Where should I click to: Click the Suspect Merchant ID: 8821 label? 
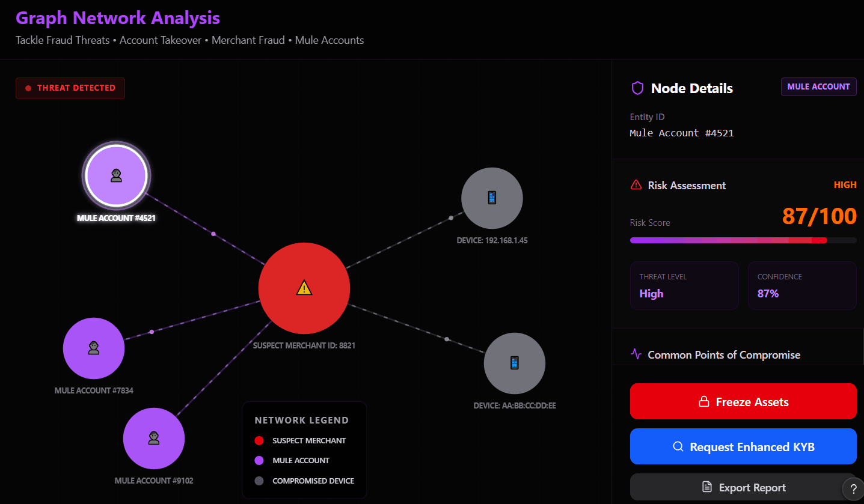point(304,346)
